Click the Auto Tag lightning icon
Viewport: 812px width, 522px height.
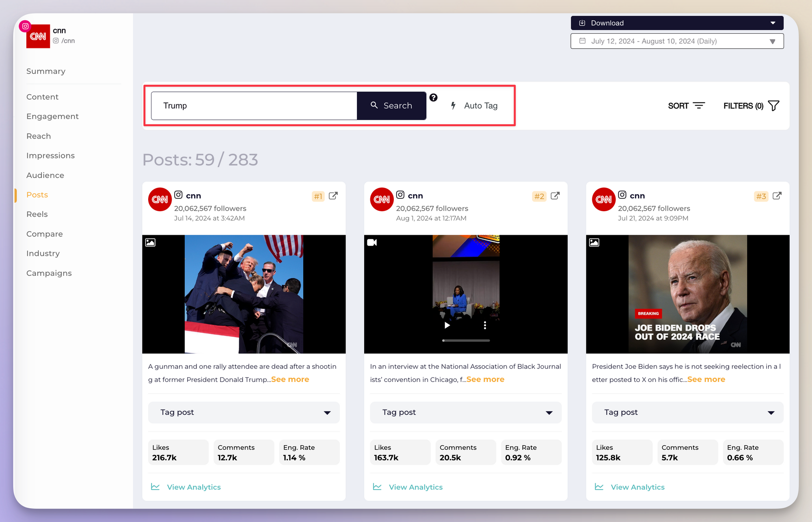[x=453, y=106]
